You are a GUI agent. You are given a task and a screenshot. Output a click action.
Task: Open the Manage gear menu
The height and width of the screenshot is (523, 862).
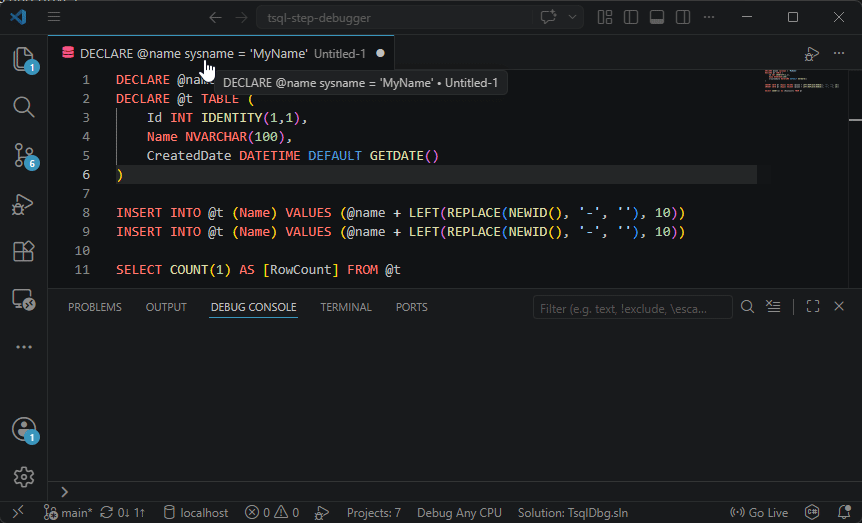pos(24,477)
